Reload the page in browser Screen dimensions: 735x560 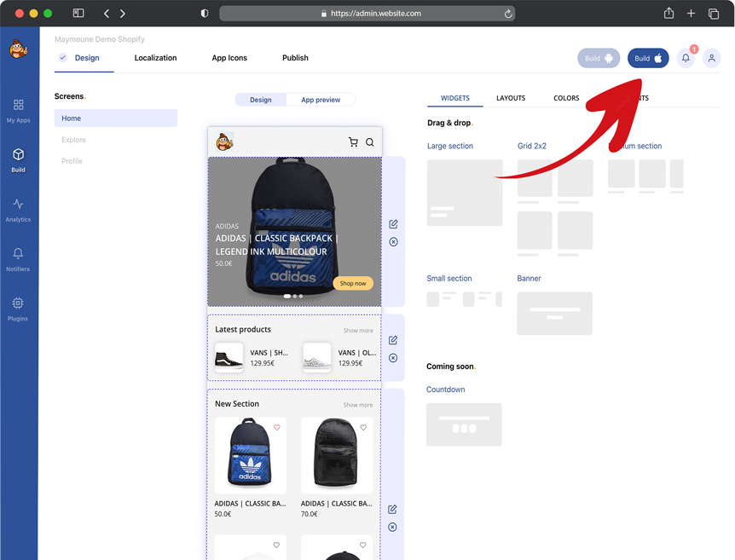coord(508,14)
